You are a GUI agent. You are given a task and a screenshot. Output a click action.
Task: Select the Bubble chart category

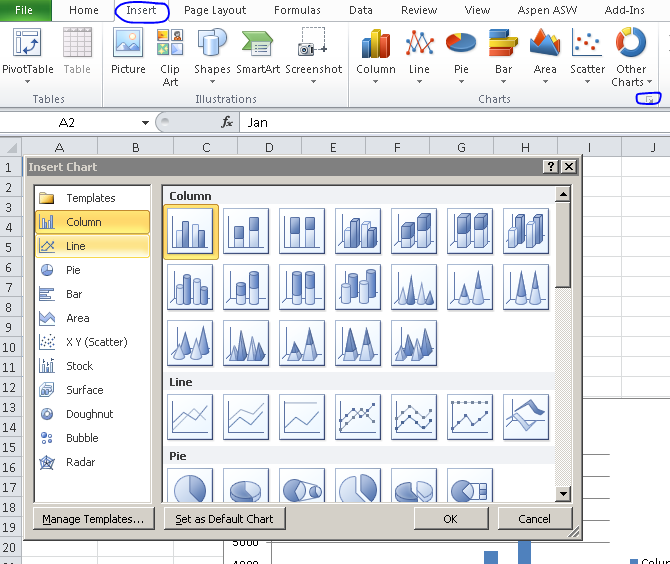[x=92, y=438]
